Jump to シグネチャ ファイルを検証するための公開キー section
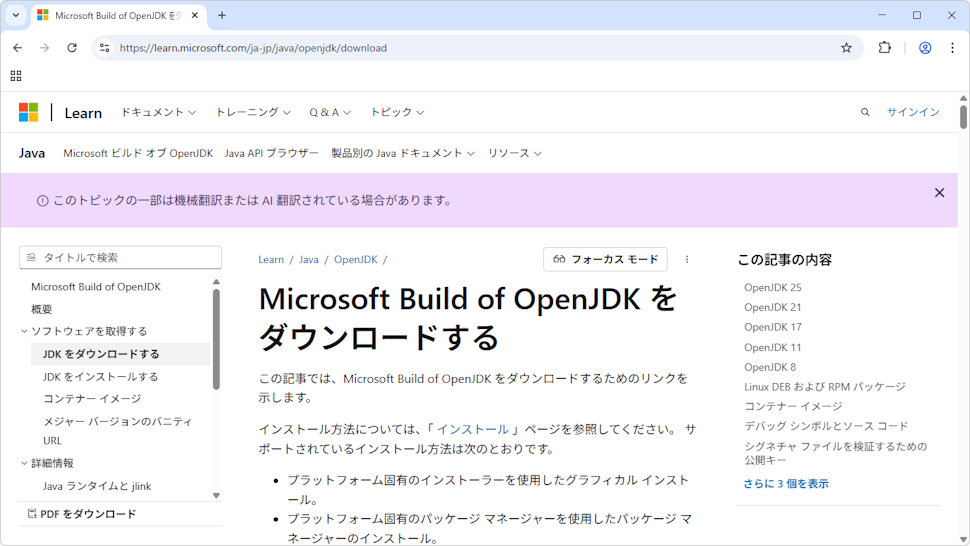 pyautogui.click(x=836, y=453)
